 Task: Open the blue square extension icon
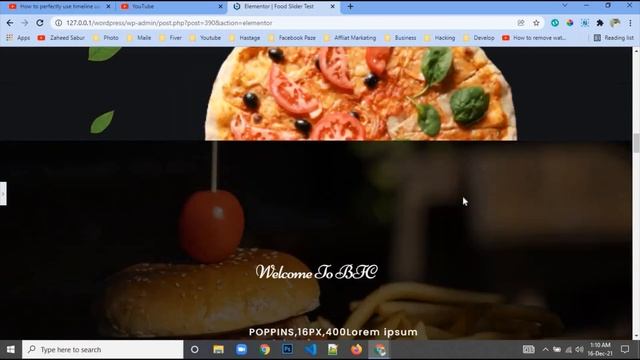tap(585, 23)
